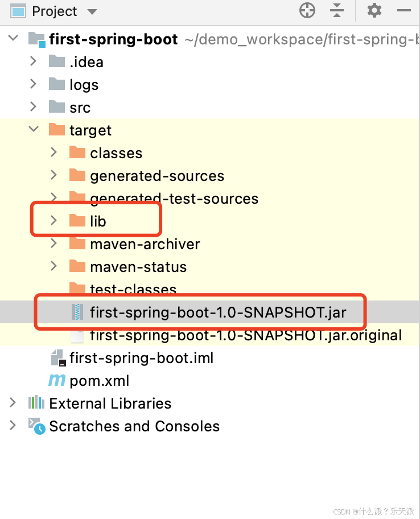Select the classes folder
Viewport: 420px width, 519px height.
click(116, 153)
